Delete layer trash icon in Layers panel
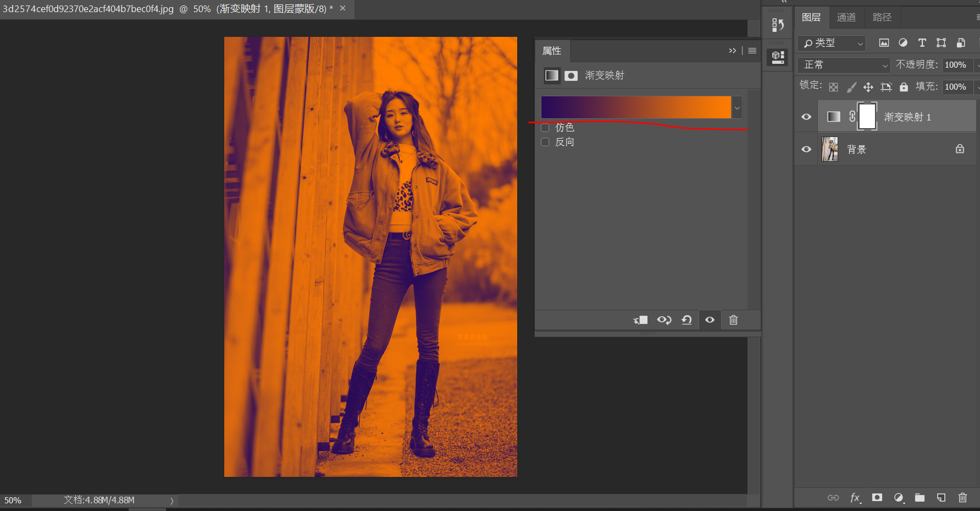 click(962, 498)
